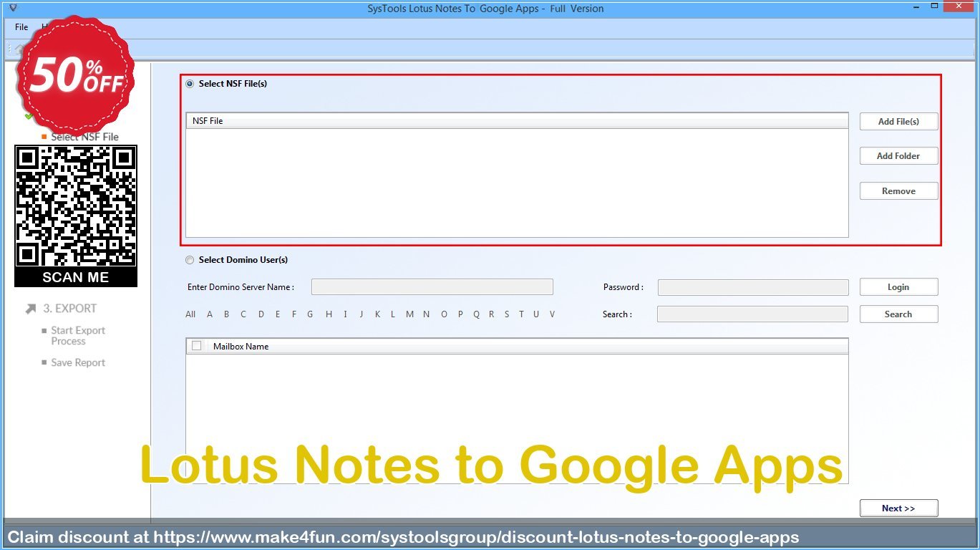This screenshot has width=980, height=550.
Task: Filter mailboxes by letter B
Action: [x=227, y=314]
